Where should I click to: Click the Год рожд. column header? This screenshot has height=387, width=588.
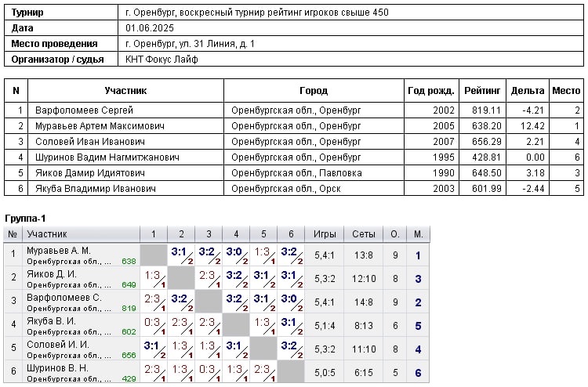[x=430, y=91]
